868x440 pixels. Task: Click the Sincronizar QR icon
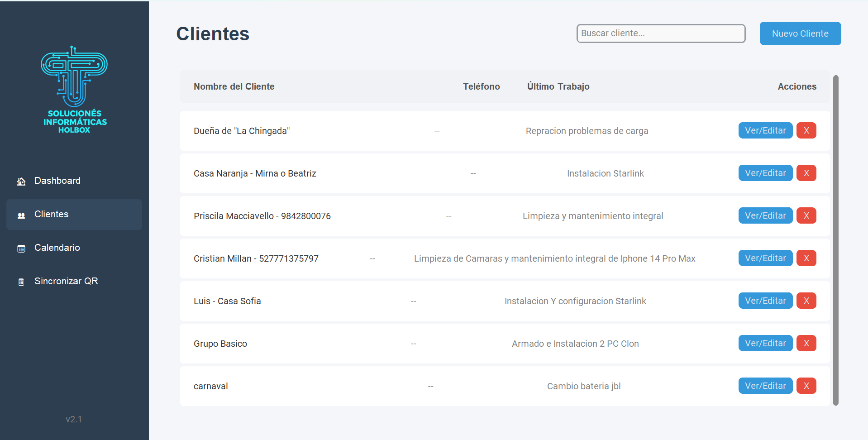[21, 282]
